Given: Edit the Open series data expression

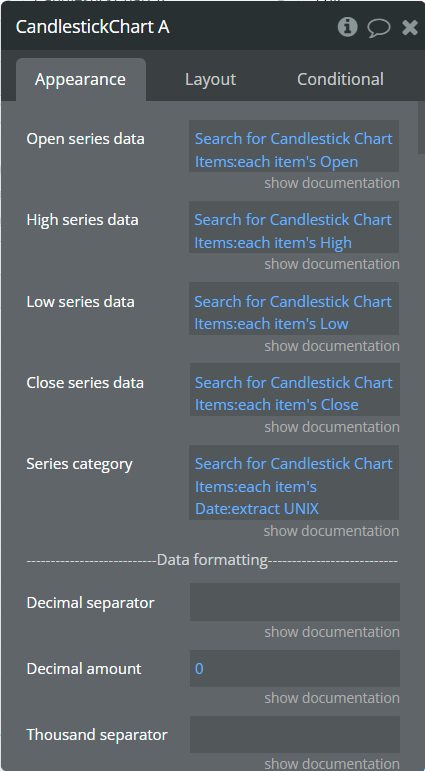Looking at the screenshot, I should [x=294, y=146].
